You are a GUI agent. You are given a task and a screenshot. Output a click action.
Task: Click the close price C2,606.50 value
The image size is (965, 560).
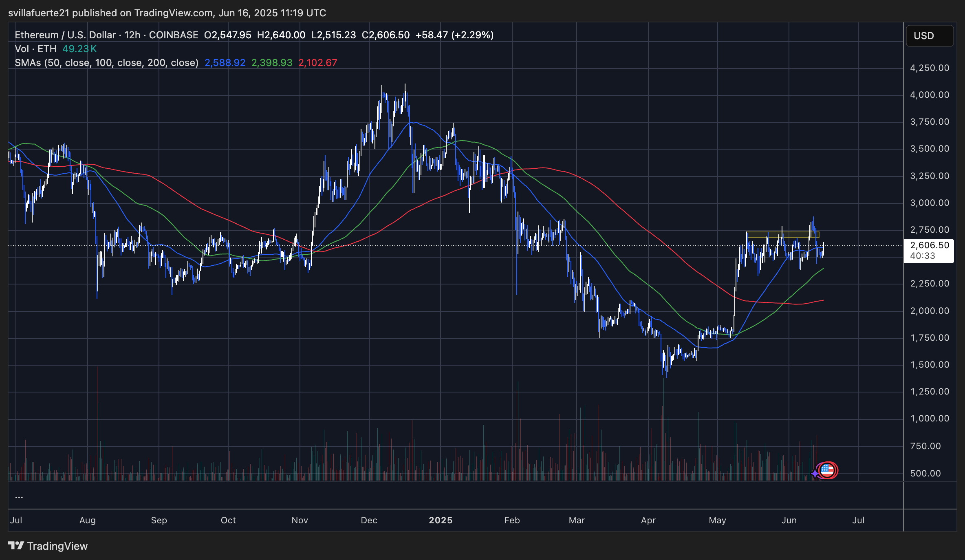tap(386, 35)
